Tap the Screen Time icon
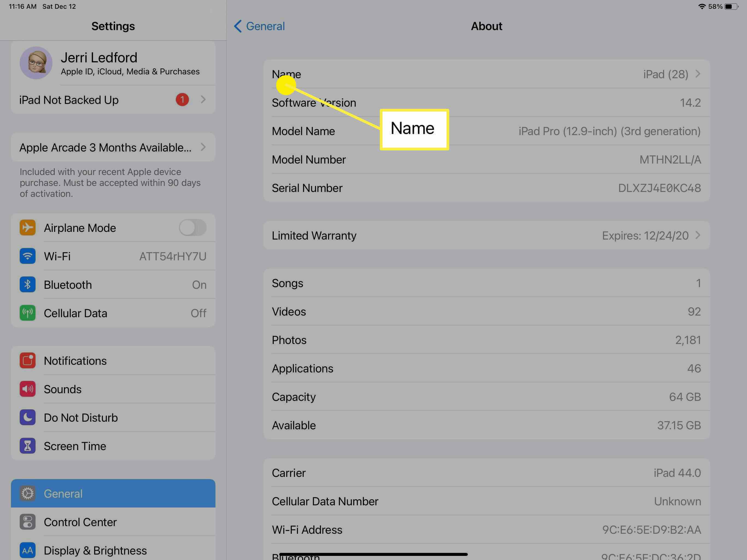 [x=28, y=445]
